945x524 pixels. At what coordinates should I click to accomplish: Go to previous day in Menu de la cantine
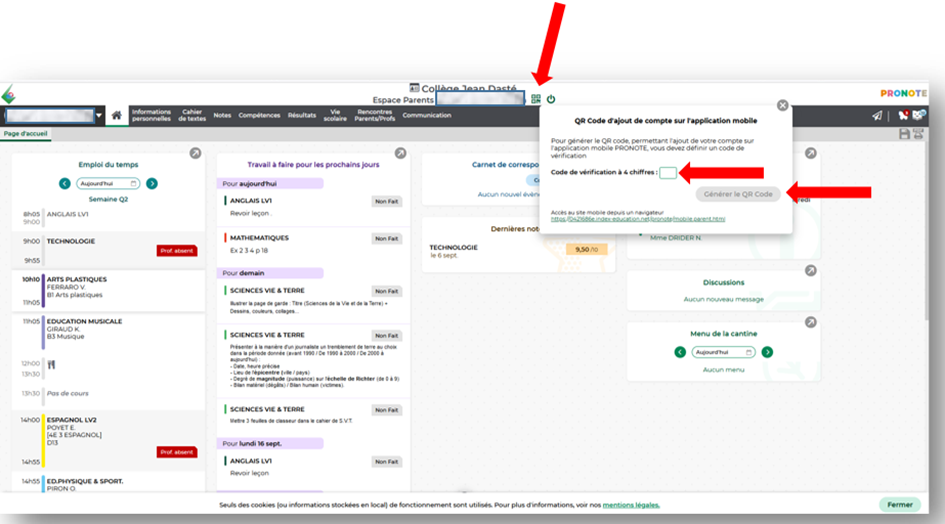tap(680, 352)
